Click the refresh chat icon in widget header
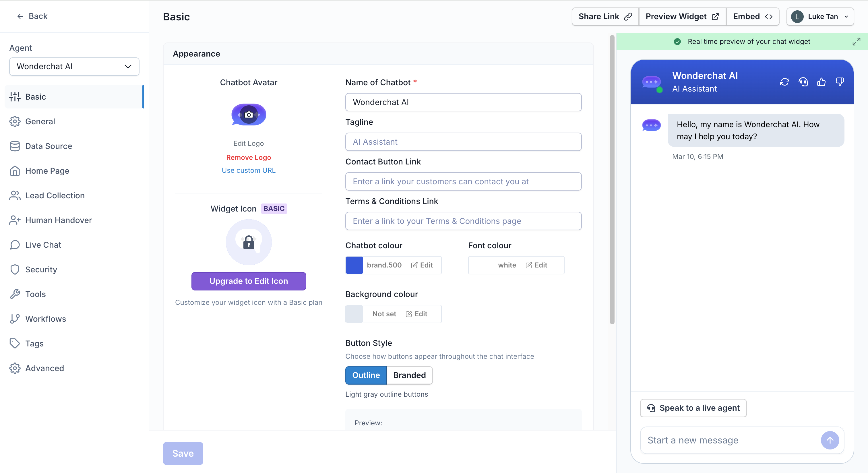The image size is (868, 473). (x=784, y=82)
